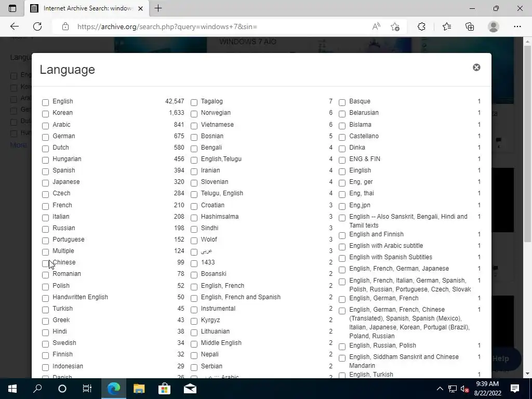
Task: Click the English count 42,547
Action: 175,101
